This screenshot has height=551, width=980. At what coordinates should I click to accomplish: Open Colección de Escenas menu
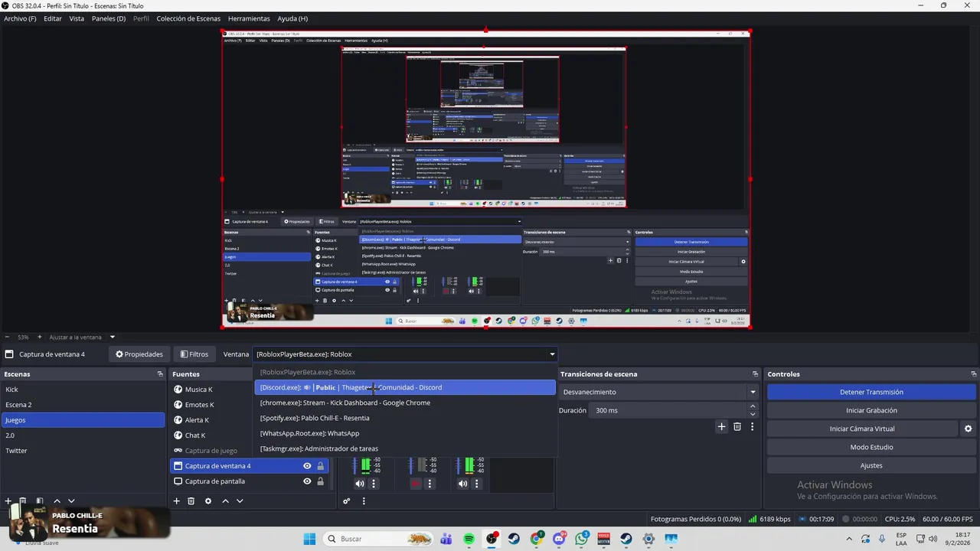[x=188, y=18]
